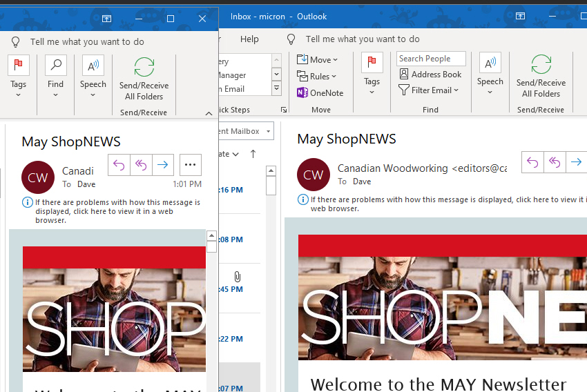
Task: Click Reply All in Inbox reading pane
Action: [x=555, y=162]
